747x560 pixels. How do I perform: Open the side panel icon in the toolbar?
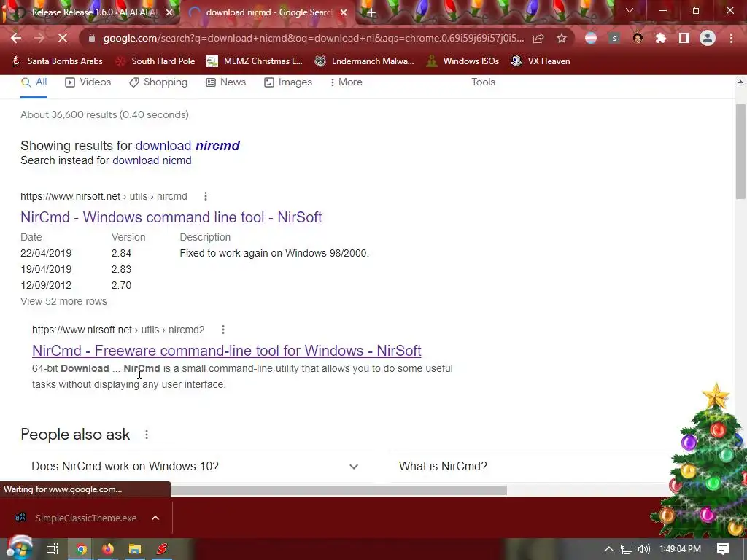pos(684,38)
